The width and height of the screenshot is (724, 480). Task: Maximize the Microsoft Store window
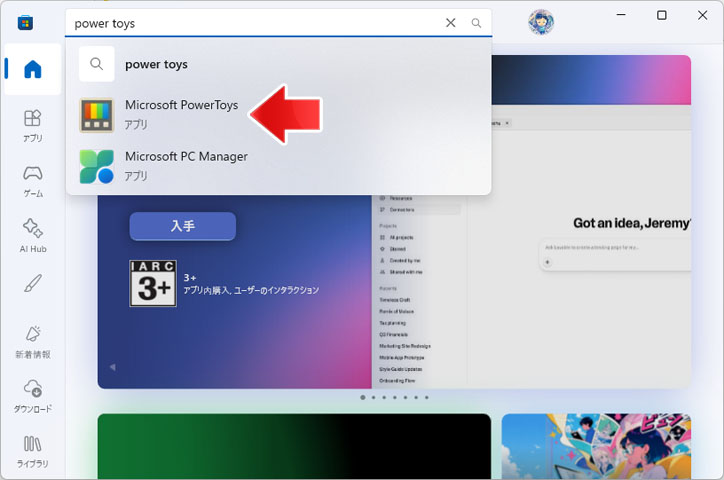click(662, 15)
